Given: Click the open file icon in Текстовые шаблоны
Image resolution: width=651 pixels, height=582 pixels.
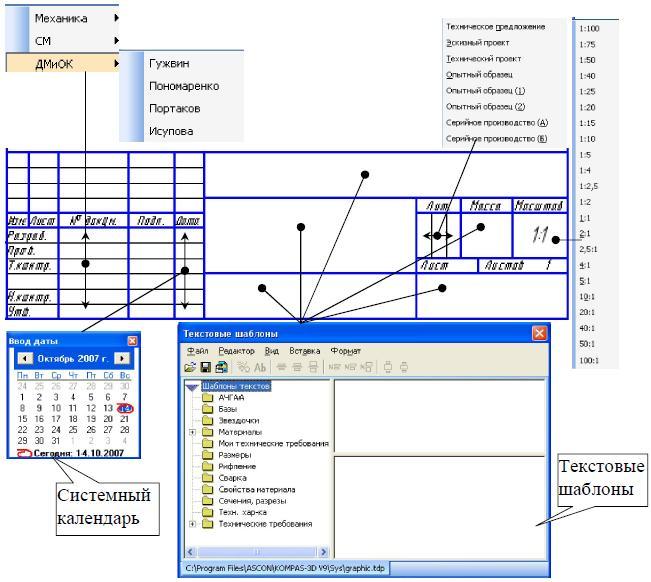Looking at the screenshot, I should point(190,367).
